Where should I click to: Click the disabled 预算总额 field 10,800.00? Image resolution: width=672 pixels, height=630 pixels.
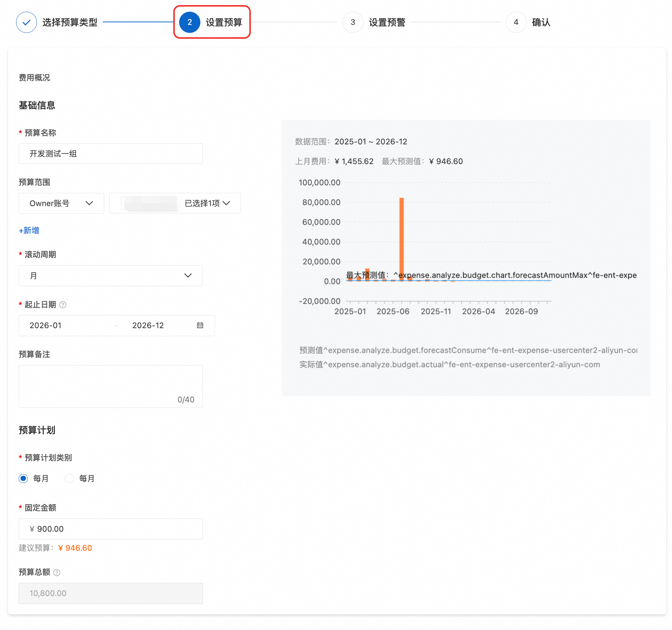coord(111,593)
